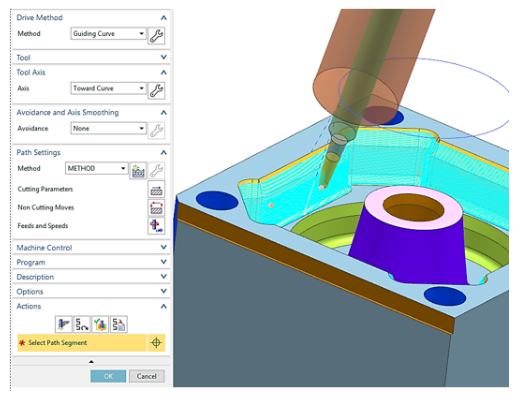530x402 pixels.
Task: Open Feeds and Speeds icon
Action: pyautogui.click(x=156, y=226)
